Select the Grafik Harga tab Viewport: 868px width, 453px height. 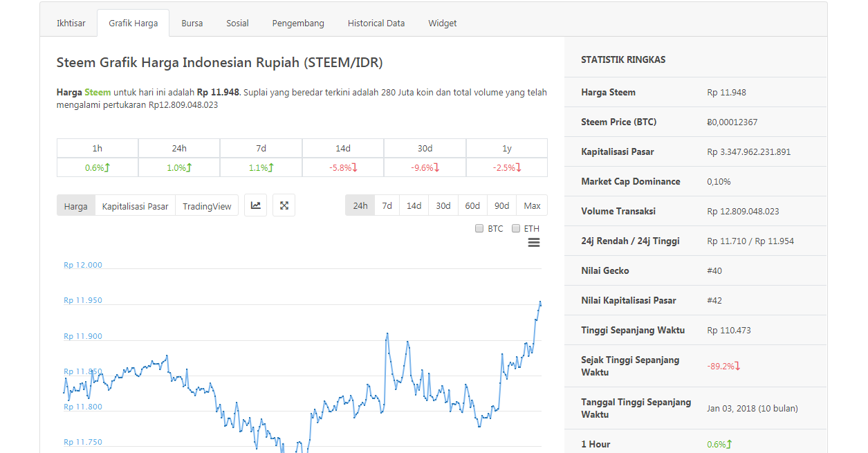[x=133, y=23]
